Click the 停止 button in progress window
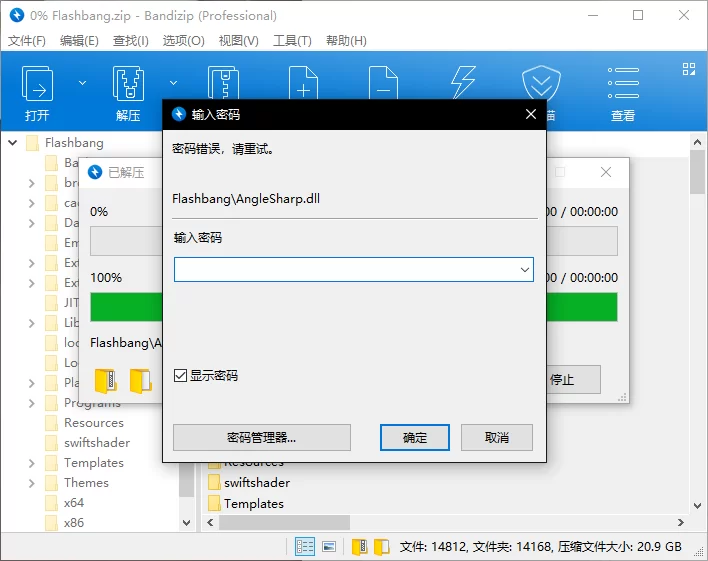 click(573, 379)
